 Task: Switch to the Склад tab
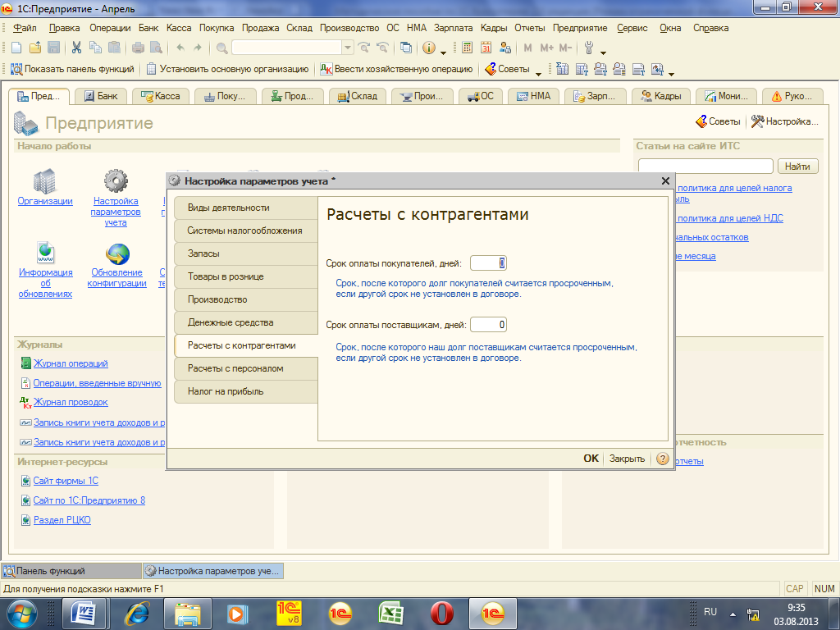[x=358, y=96]
